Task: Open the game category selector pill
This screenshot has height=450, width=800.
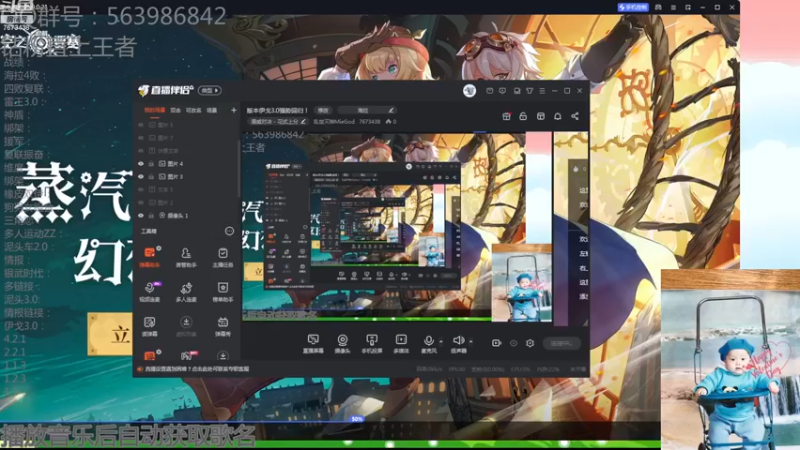Action: (x=367, y=110)
